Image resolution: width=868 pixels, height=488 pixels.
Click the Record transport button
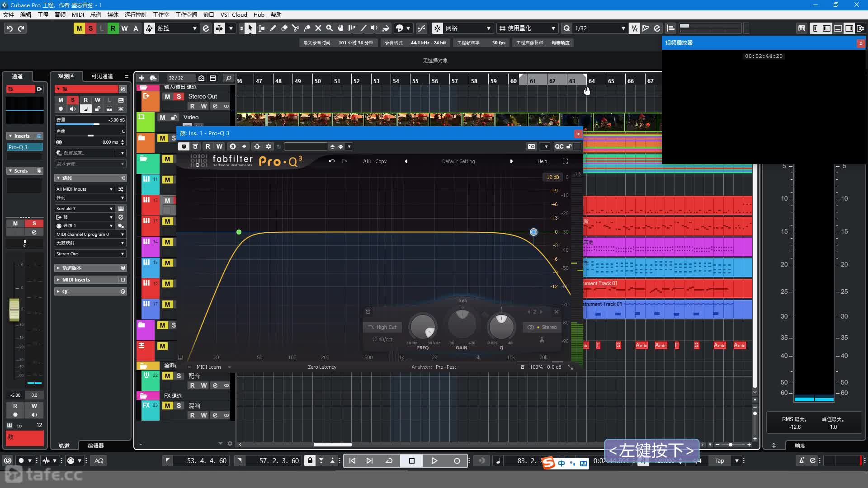pyautogui.click(x=457, y=460)
